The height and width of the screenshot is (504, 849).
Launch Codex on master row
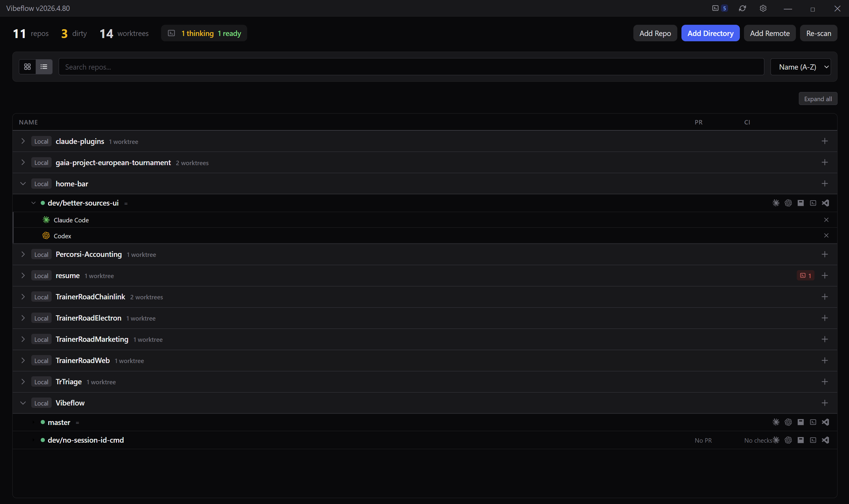coord(788,422)
